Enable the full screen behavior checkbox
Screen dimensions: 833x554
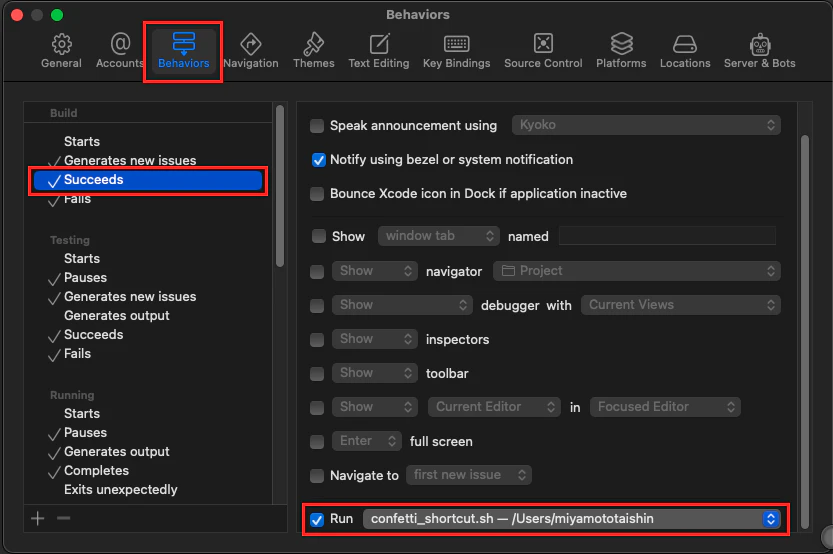(317, 442)
